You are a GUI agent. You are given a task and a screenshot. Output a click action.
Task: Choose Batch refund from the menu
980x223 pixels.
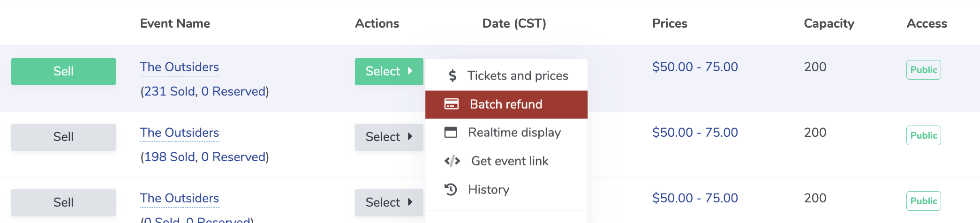[505, 104]
